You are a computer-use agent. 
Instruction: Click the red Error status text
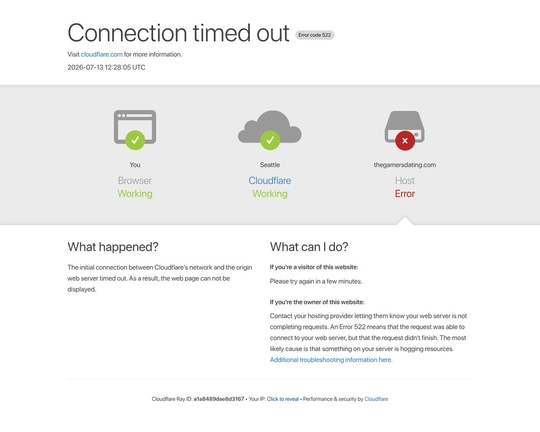point(405,194)
